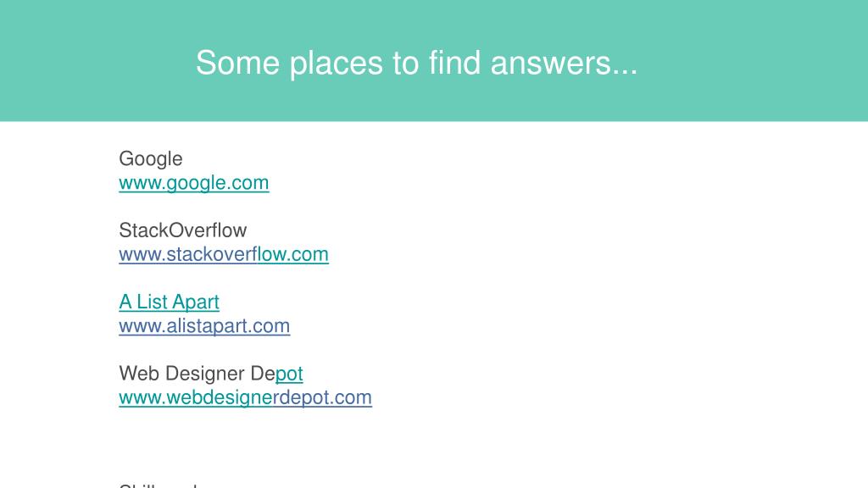
Task: Click the white margin left of the Google heading
Action: (58, 159)
